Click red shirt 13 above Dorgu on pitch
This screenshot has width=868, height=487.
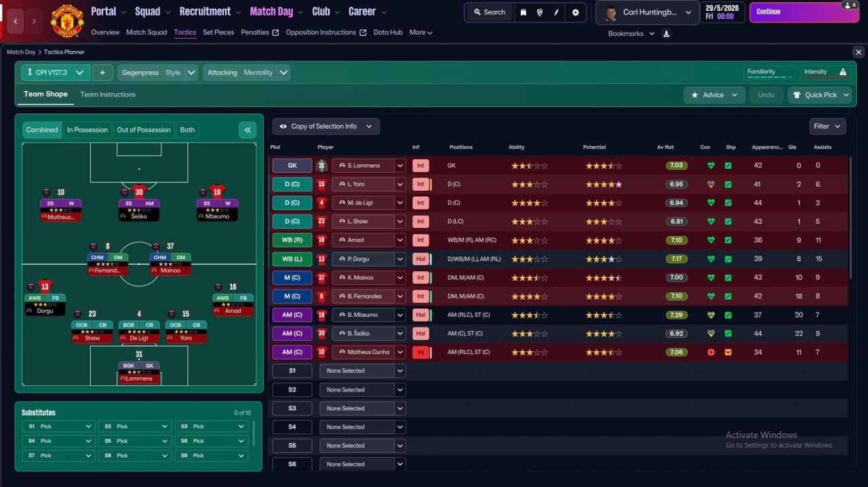pos(45,286)
